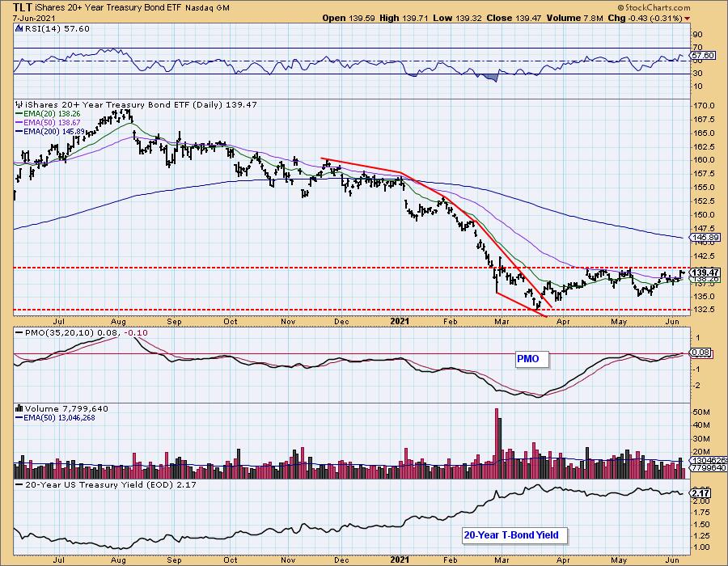
Task: Click the 2.17 yield value tag
Action: tap(700, 492)
